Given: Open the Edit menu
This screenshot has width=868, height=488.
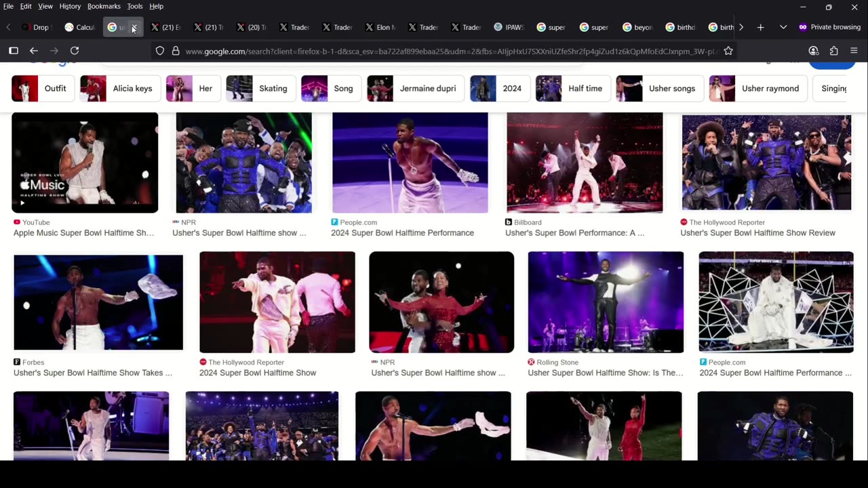Looking at the screenshot, I should [x=26, y=6].
